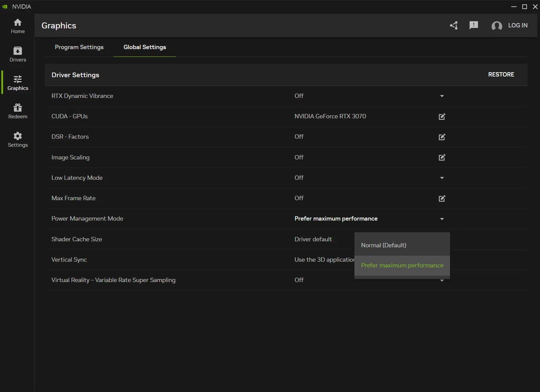Click the LOG IN button
This screenshot has width=540, height=392.
[518, 26]
